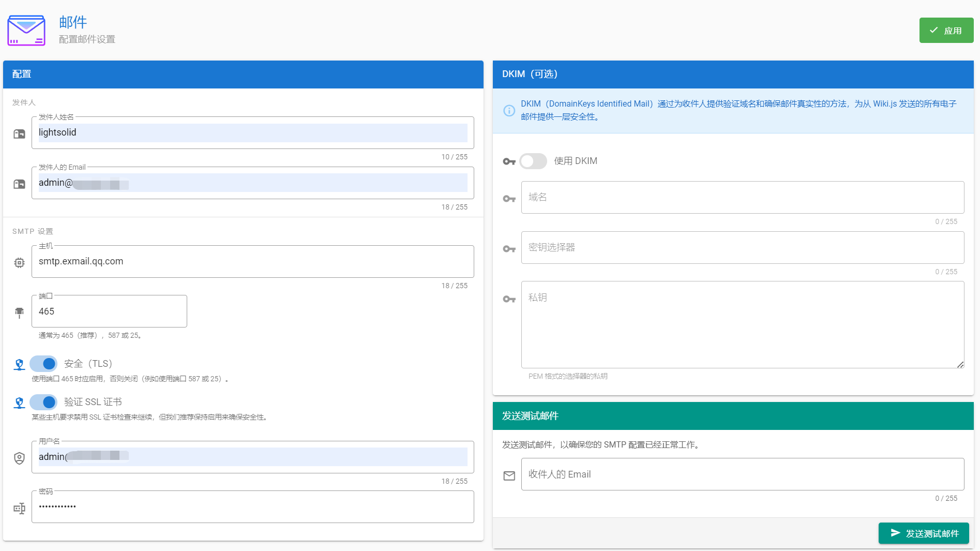Click the 使用 DKIM label text
980x551 pixels.
(576, 161)
